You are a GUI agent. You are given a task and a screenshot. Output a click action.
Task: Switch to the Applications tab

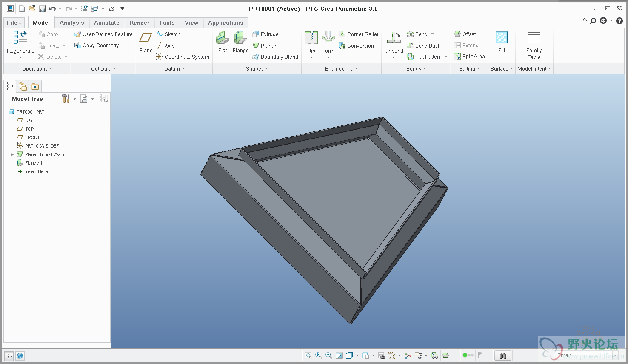click(x=226, y=23)
